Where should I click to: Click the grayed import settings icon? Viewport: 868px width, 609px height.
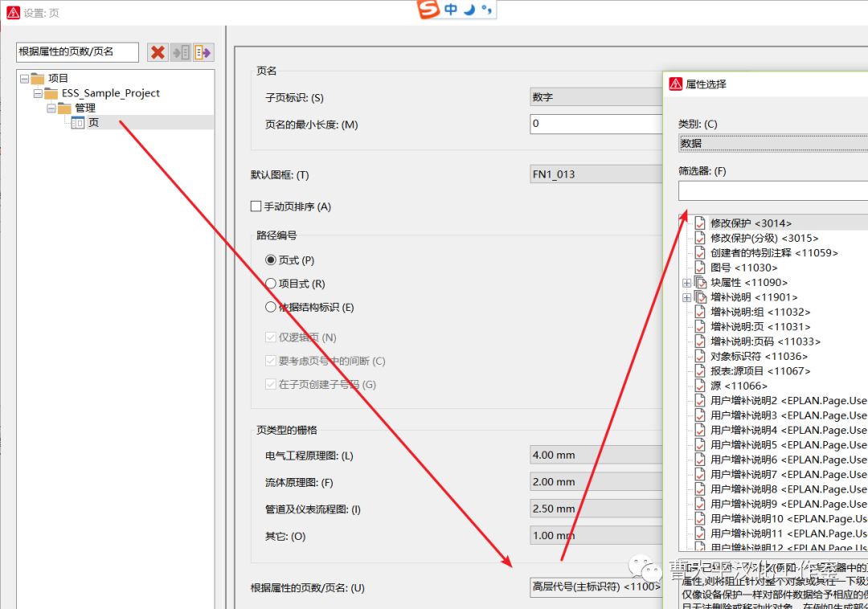click(181, 52)
